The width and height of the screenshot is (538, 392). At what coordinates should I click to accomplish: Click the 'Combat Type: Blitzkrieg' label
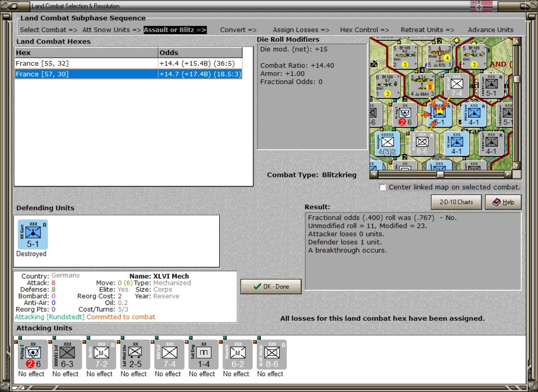312,175
